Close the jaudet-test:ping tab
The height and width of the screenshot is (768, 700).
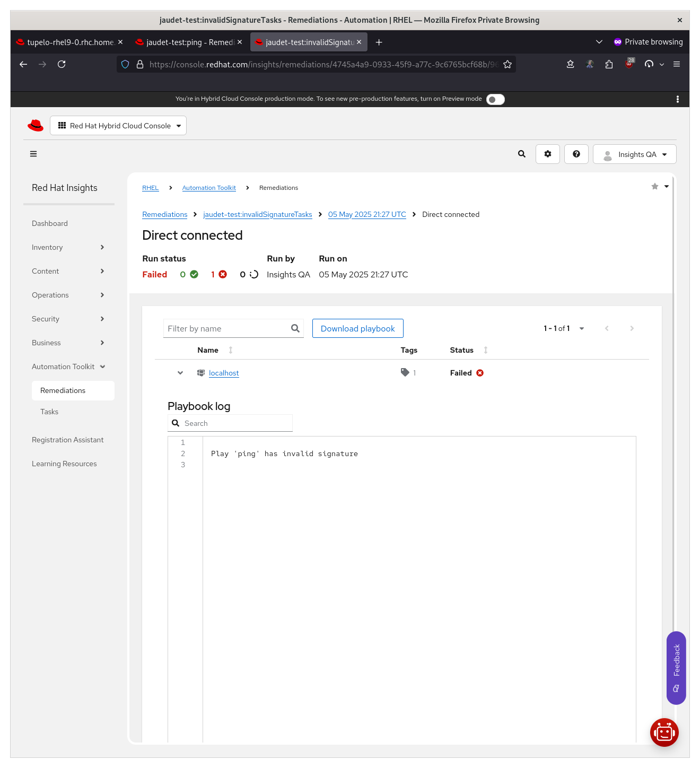click(240, 42)
